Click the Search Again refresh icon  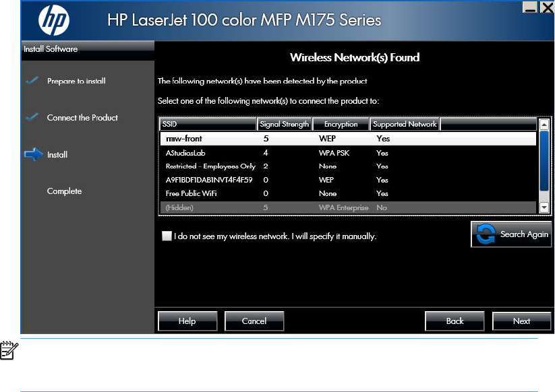coord(486,235)
